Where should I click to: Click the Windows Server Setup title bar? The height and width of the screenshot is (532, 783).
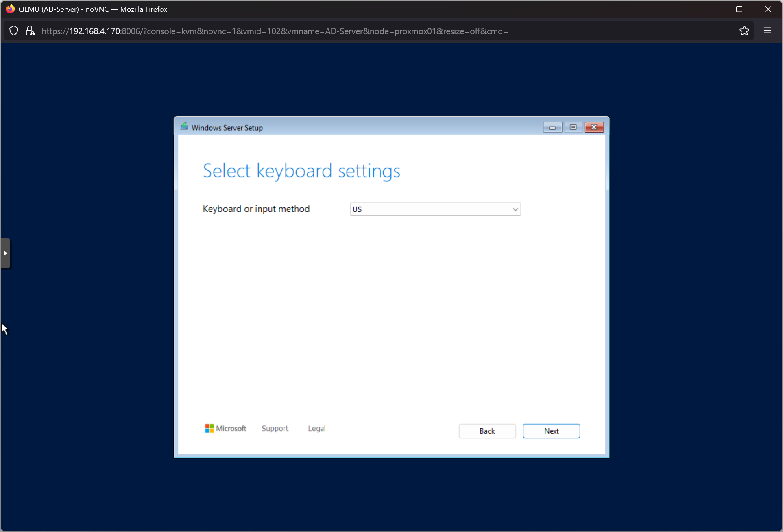(366, 127)
